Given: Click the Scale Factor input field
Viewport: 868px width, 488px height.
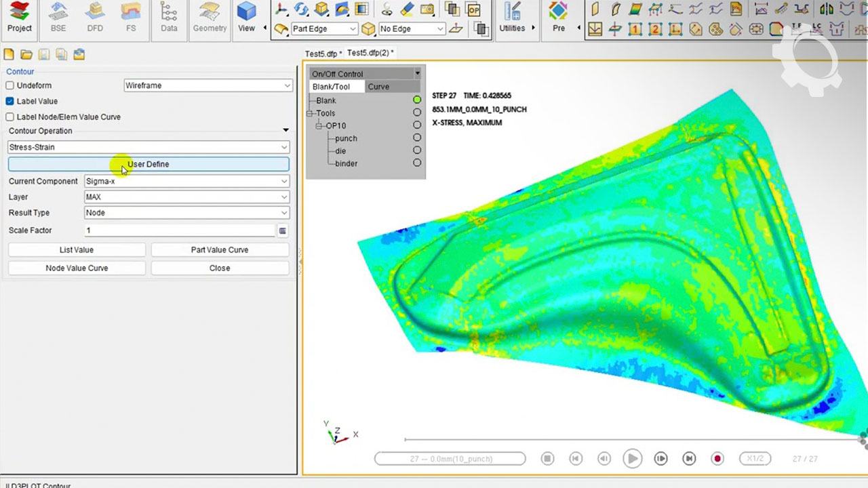Looking at the screenshot, I should pyautogui.click(x=180, y=230).
